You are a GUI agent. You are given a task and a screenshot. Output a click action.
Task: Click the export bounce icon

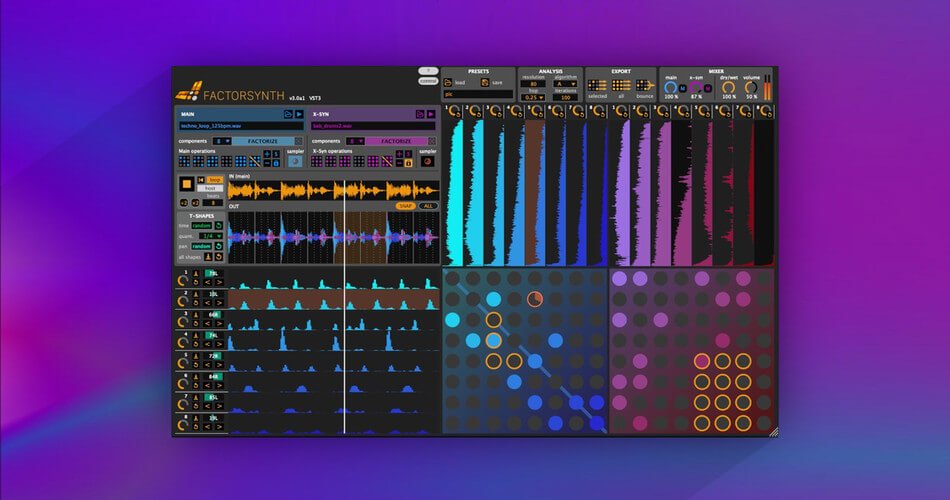[x=645, y=85]
